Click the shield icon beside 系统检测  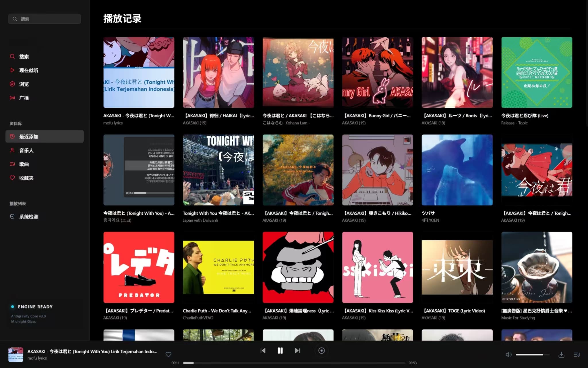(x=12, y=216)
